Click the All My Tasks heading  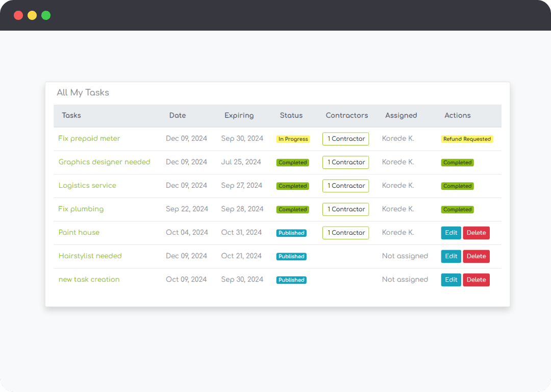pyautogui.click(x=83, y=92)
